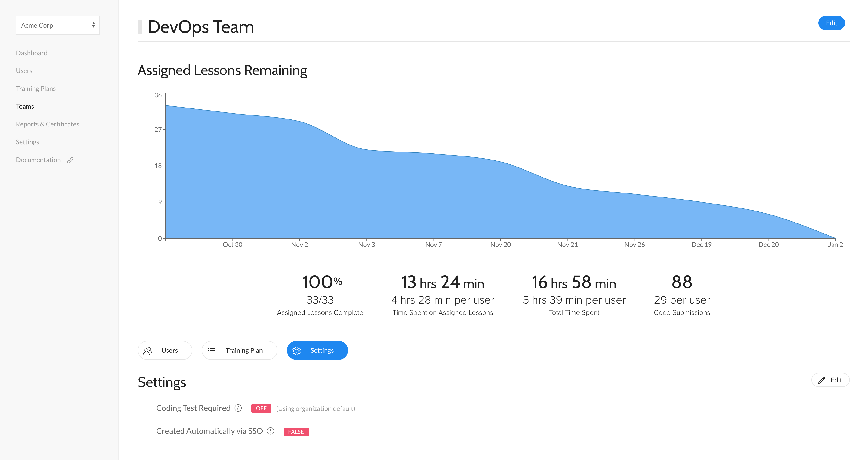868x460 pixels.
Task: Click the 36 value on chart y-axis
Action: coord(158,95)
